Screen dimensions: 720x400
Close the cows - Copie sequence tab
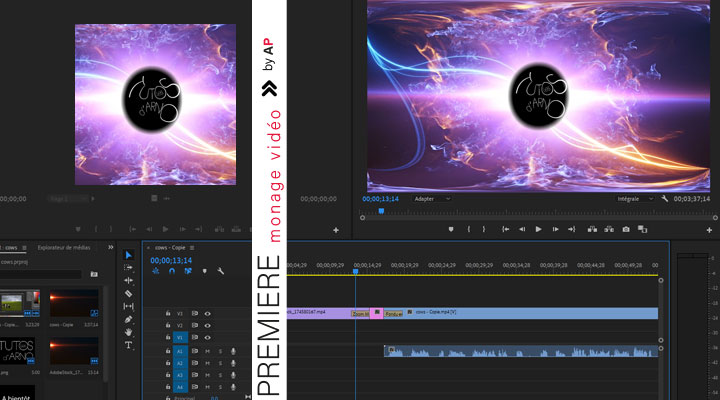tap(148, 248)
